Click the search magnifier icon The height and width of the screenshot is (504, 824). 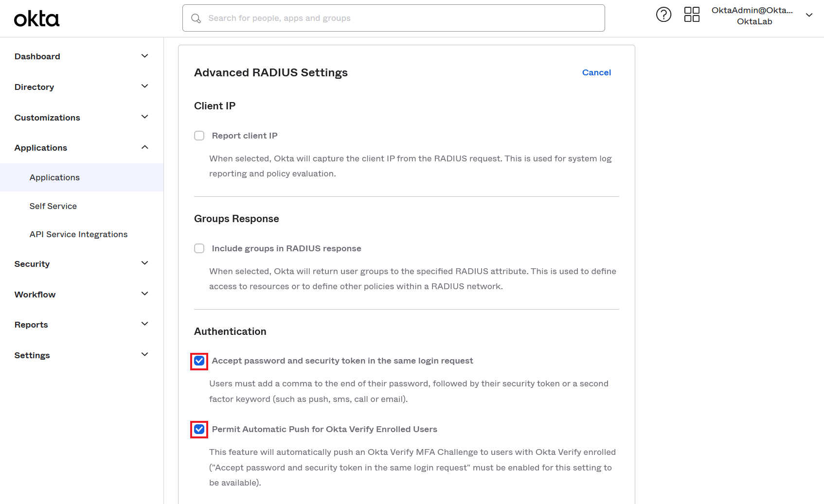pyautogui.click(x=196, y=18)
